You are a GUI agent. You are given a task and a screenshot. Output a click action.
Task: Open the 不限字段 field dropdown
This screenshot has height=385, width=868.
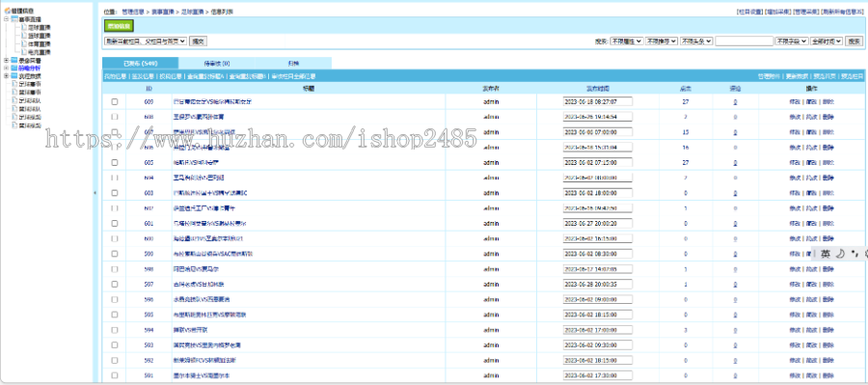pyautogui.click(x=792, y=41)
